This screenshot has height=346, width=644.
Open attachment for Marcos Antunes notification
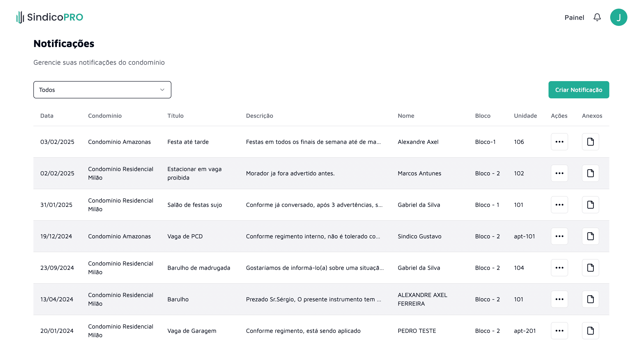point(590,173)
